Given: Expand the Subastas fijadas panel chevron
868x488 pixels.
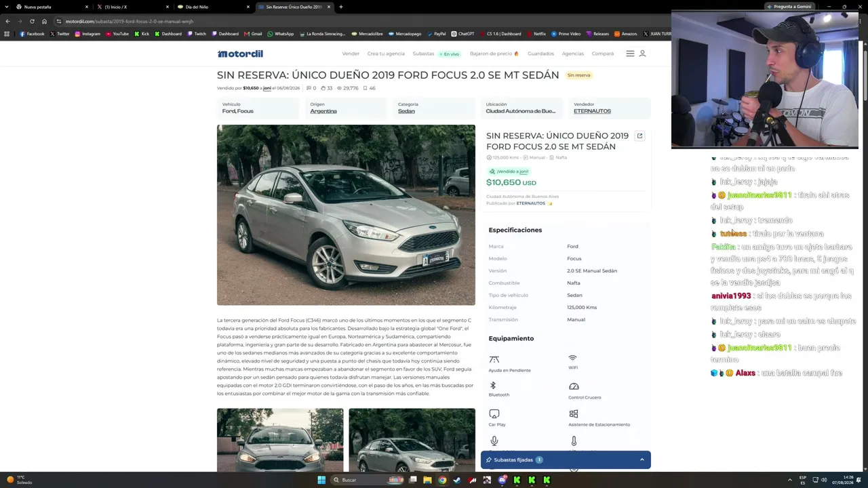Looking at the screenshot, I should click(x=642, y=460).
